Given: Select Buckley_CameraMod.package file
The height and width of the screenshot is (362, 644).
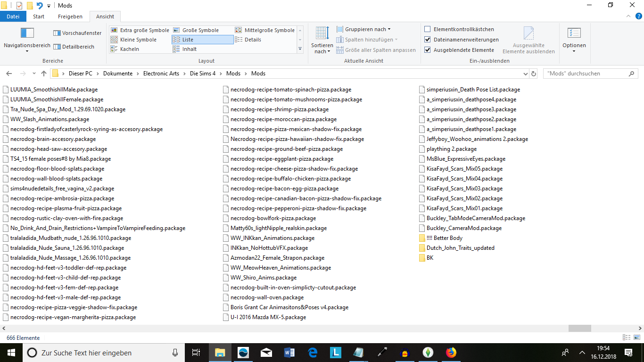Looking at the screenshot, I should (x=461, y=228).
